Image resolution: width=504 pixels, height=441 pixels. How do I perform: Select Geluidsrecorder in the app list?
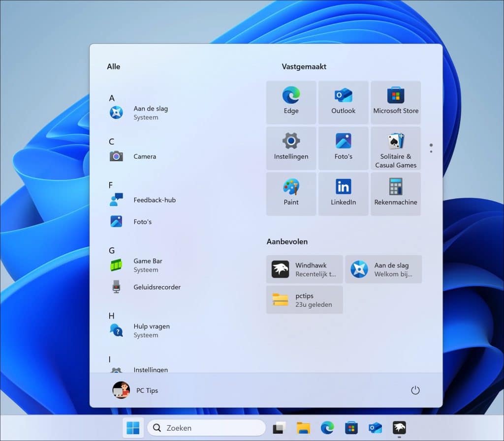157,287
